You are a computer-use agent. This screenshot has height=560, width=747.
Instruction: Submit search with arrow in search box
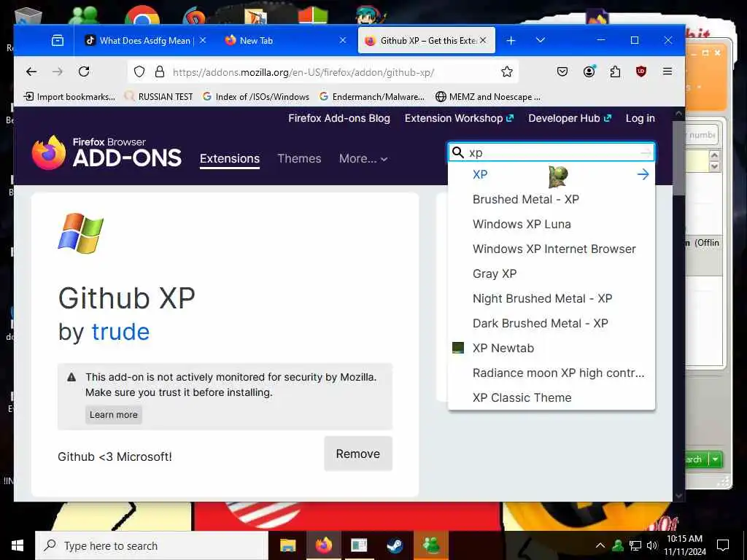646,152
